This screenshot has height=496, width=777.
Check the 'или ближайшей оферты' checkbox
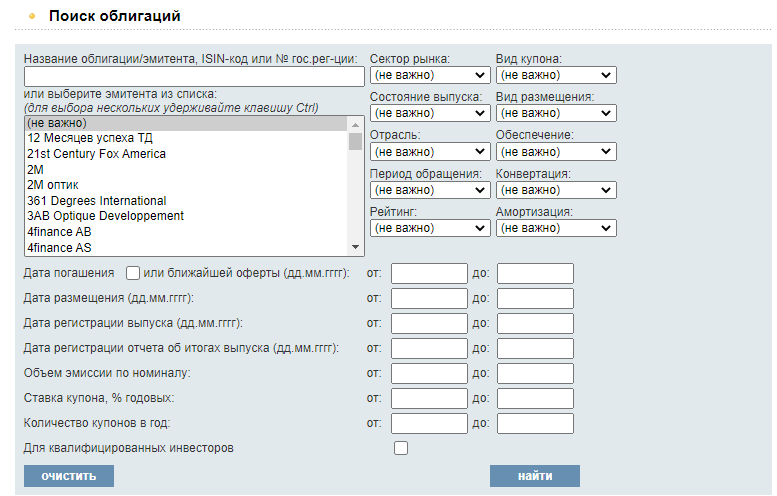pos(133,273)
